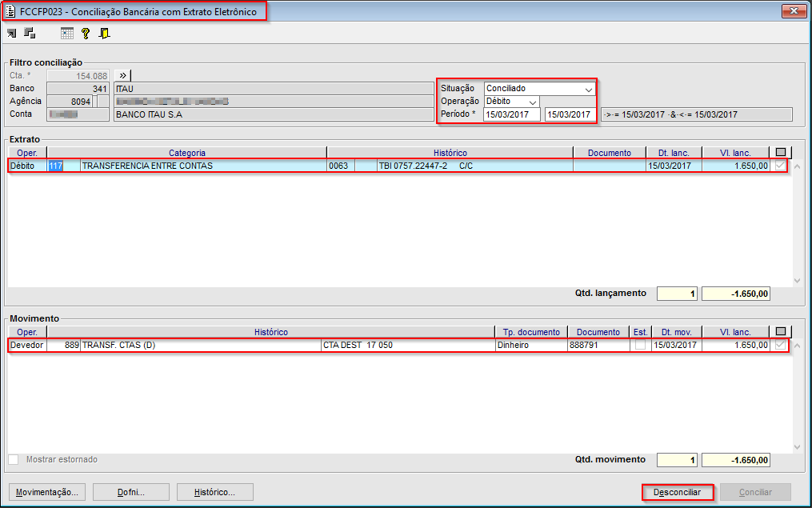Image resolution: width=812 pixels, height=508 pixels.
Task: Click the ITAU bank name field
Action: (x=274, y=89)
